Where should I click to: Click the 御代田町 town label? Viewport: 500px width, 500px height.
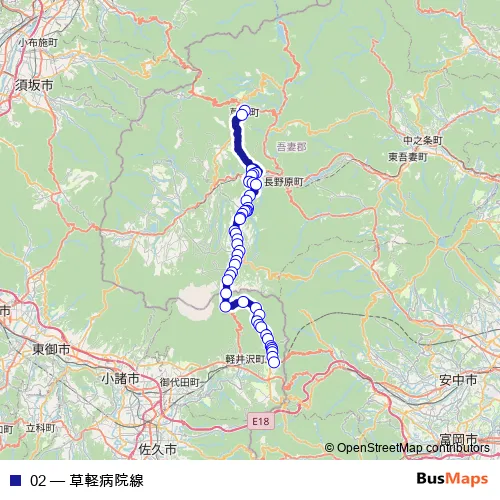coord(179,382)
